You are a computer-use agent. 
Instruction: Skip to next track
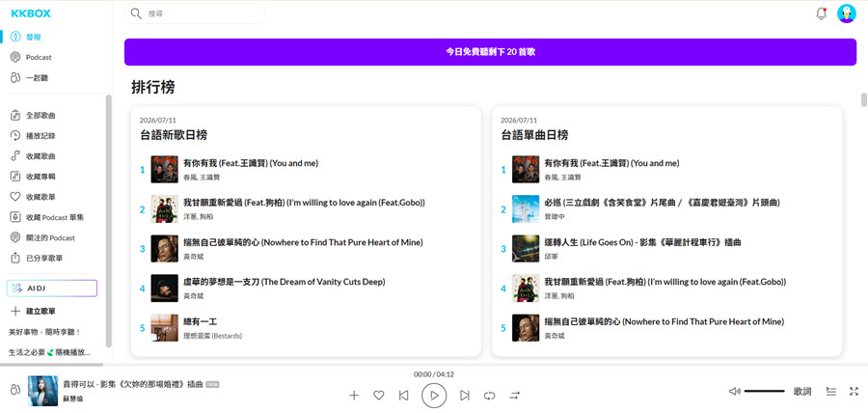click(465, 396)
